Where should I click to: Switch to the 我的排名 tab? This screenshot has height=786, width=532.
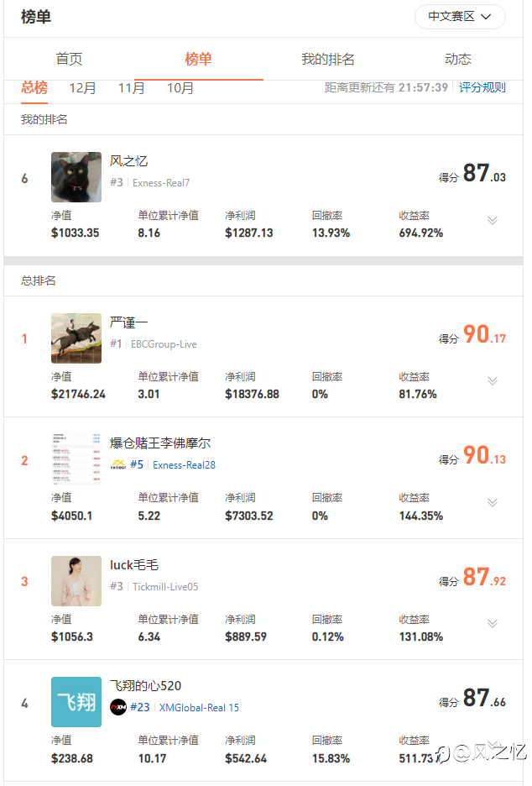point(328,59)
